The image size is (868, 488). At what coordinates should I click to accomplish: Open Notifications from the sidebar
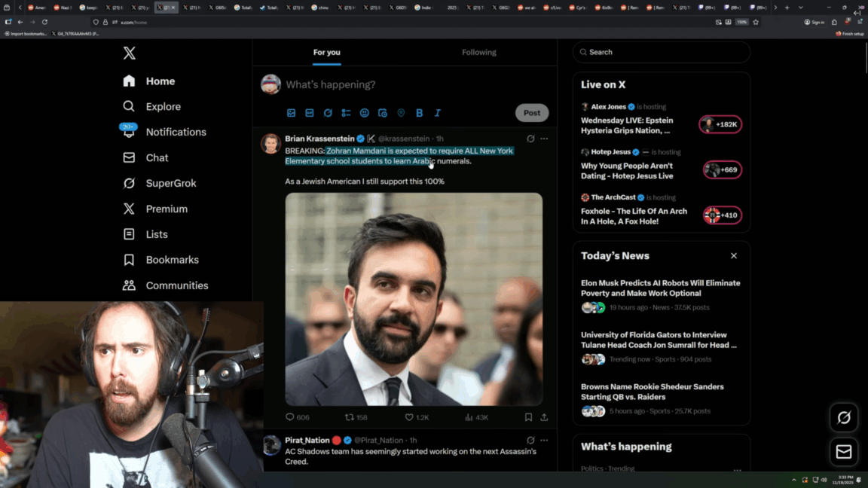[x=176, y=132]
